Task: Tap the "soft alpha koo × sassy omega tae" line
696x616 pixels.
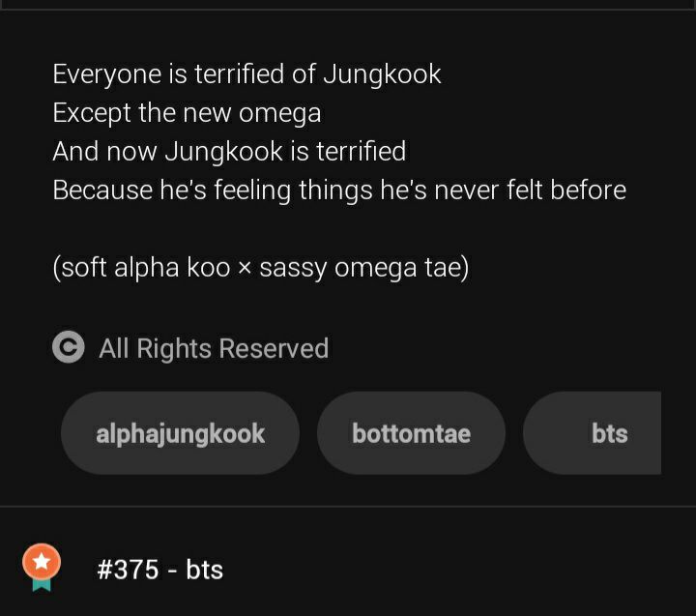Action: click(x=261, y=268)
